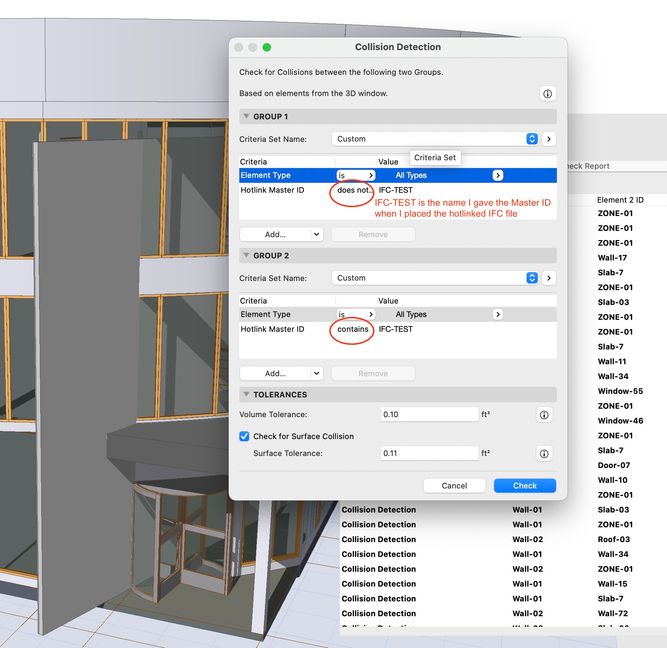Click the info icon beside 3D window note
Image resolution: width=667 pixels, height=648 pixels.
(547, 94)
